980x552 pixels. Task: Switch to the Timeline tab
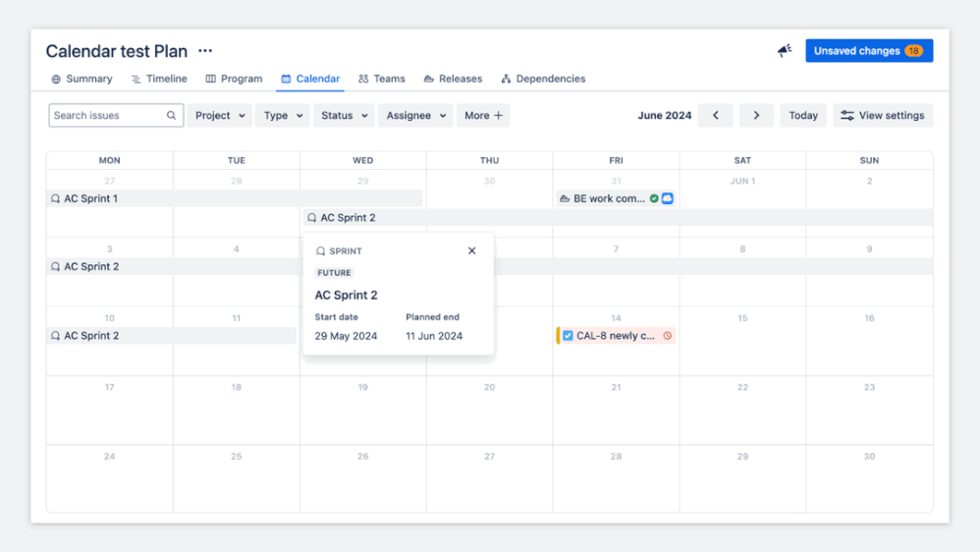(x=159, y=79)
